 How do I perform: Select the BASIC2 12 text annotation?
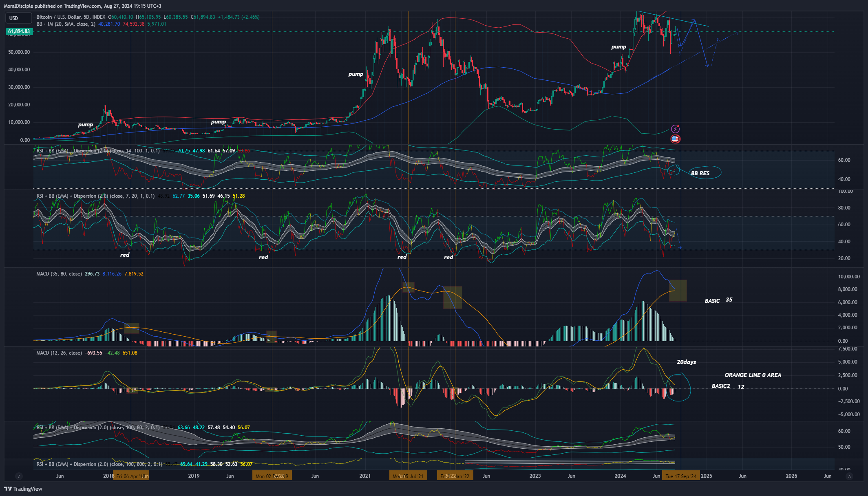click(728, 386)
